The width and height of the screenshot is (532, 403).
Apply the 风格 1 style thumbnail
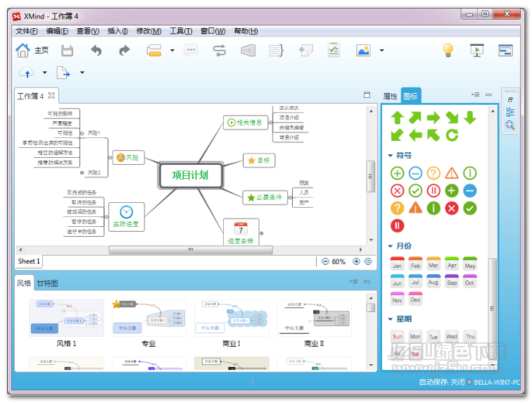pyautogui.click(x=66, y=318)
